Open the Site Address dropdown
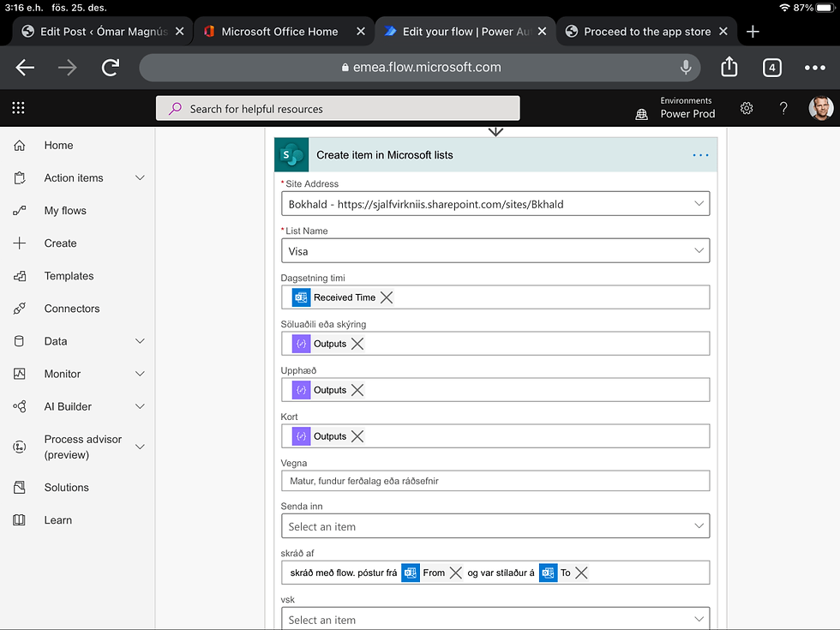 (495, 204)
